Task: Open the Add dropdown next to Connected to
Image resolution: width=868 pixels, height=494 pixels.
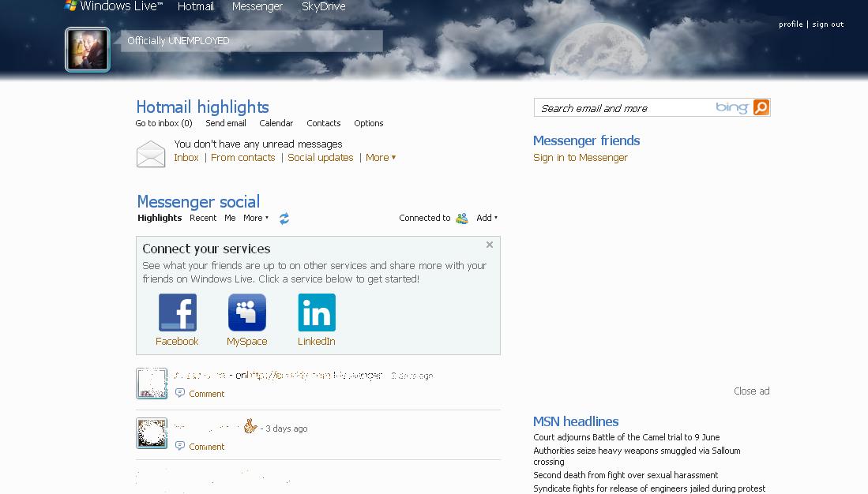Action: [x=485, y=217]
